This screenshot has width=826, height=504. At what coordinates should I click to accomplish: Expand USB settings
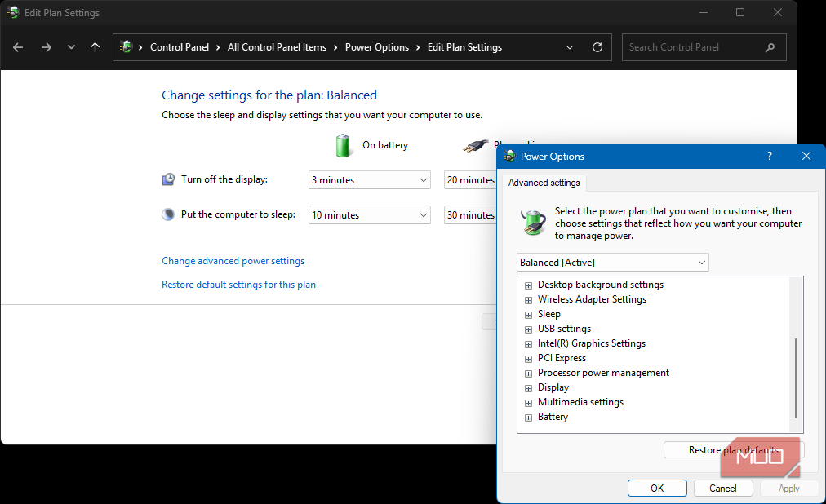click(528, 329)
